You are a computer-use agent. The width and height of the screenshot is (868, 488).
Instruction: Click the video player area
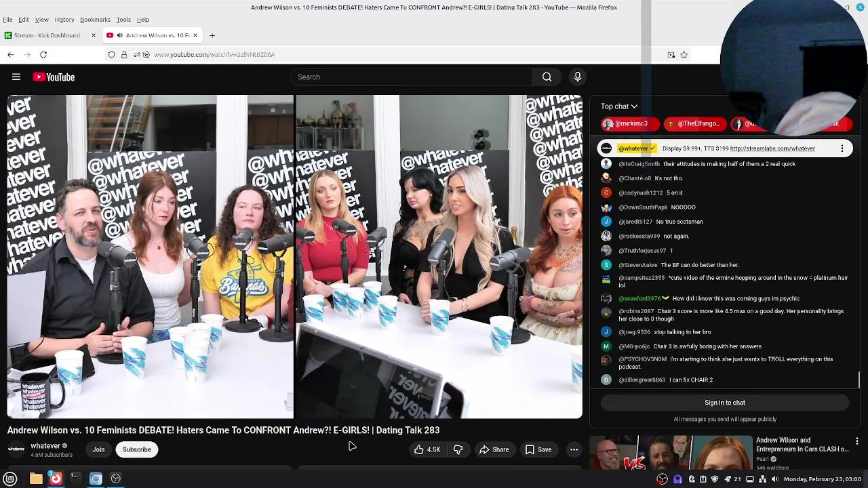click(x=294, y=256)
